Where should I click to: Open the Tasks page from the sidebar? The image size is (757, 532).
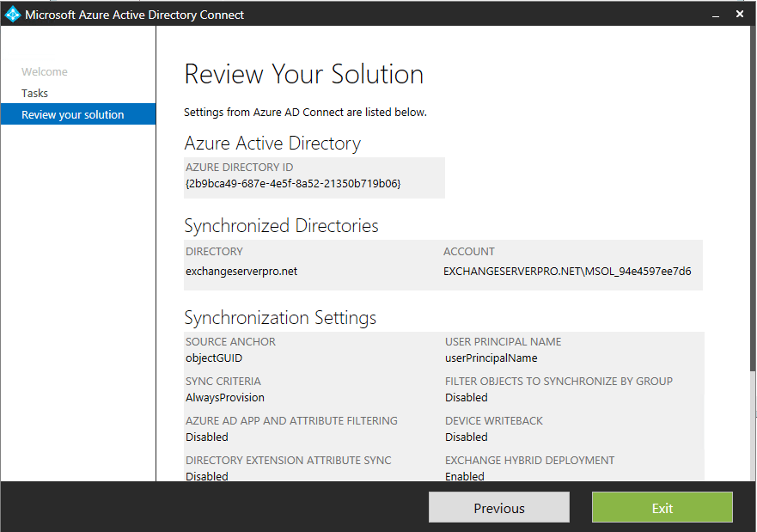(34, 93)
